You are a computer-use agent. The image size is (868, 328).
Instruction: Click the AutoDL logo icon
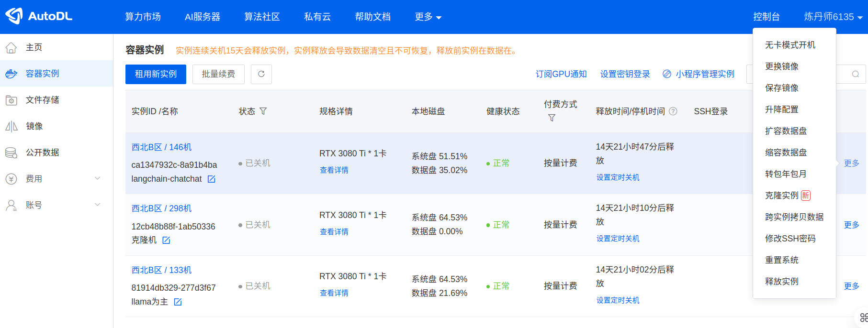(14, 16)
